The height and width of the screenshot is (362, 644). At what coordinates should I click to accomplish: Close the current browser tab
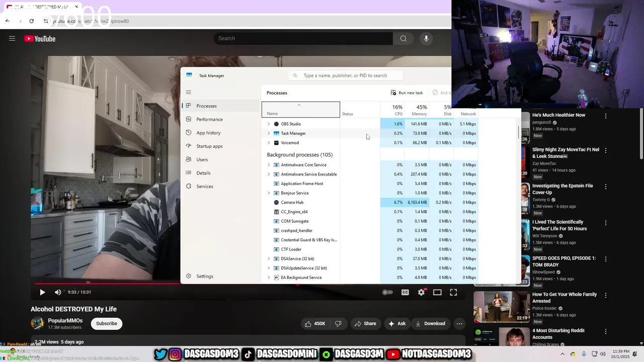pyautogui.click(x=76, y=7)
